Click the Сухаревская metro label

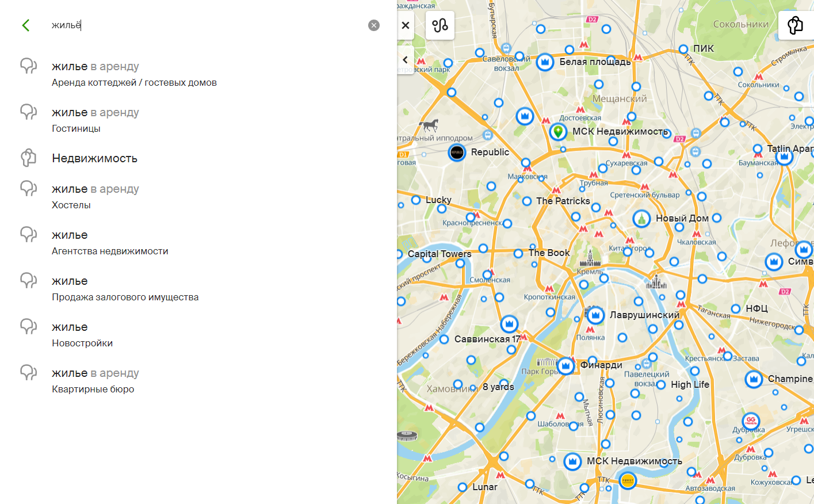pos(626,163)
